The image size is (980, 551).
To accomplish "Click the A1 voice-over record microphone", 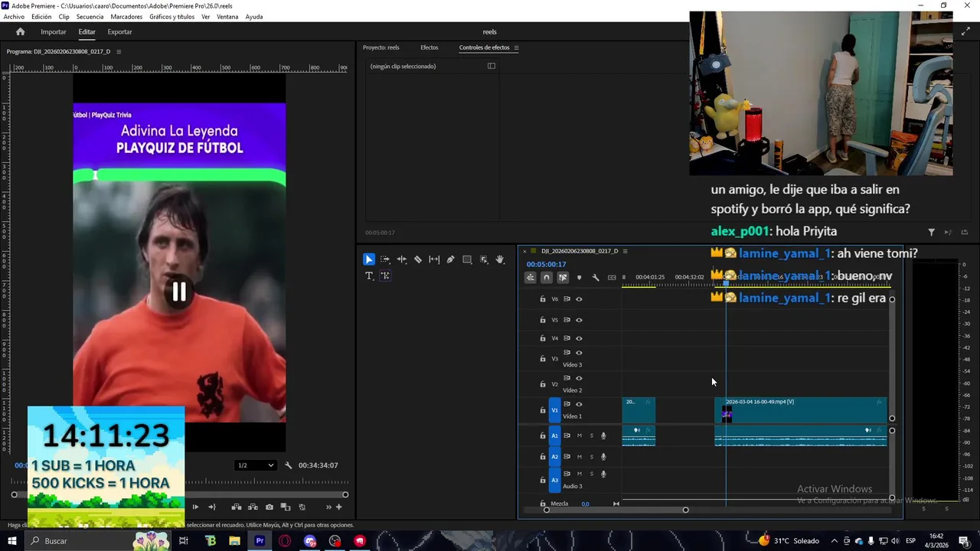I will point(603,435).
